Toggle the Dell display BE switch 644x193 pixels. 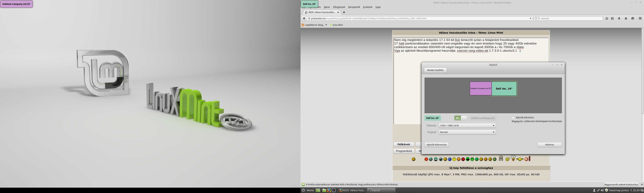tap(461, 118)
